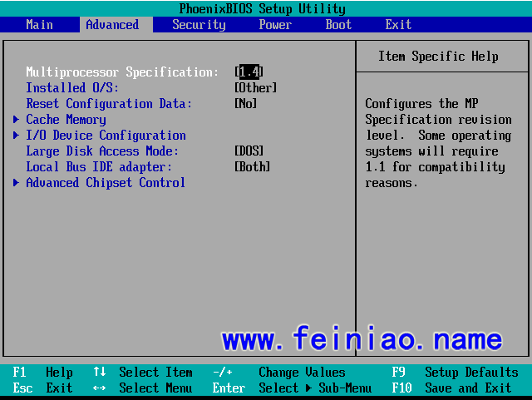Select the Multiprocessor Specification label
This screenshot has height=400, width=532.
pos(122,72)
